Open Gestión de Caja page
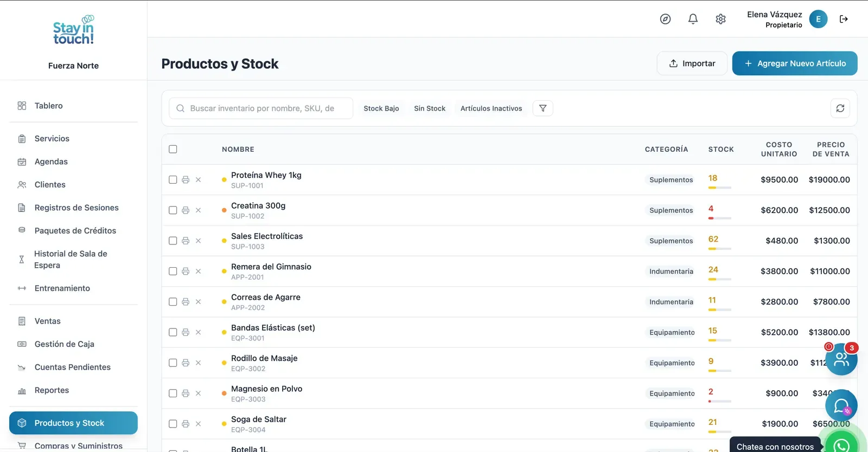868x452 pixels. click(73, 344)
